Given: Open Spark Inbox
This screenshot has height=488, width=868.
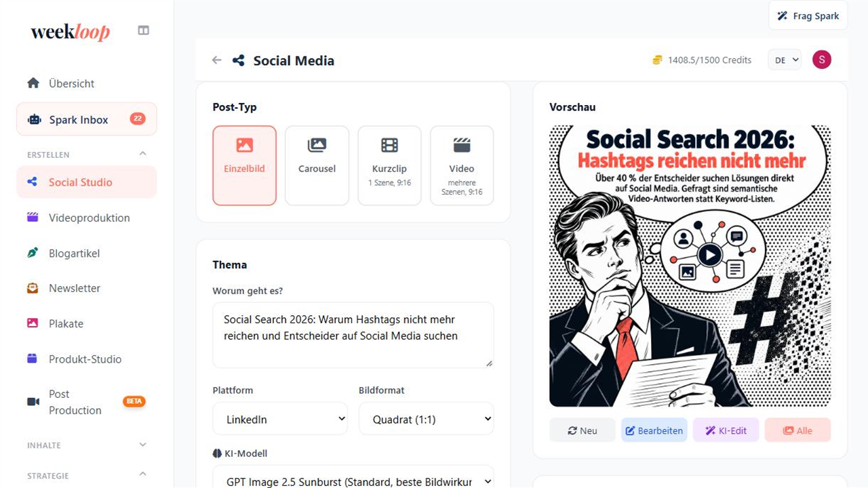Looking at the screenshot, I should coord(87,119).
